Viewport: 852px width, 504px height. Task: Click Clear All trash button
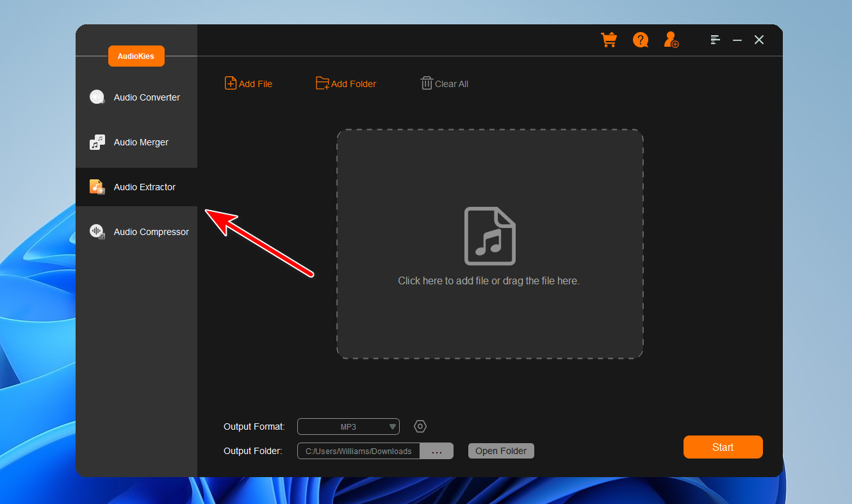444,84
